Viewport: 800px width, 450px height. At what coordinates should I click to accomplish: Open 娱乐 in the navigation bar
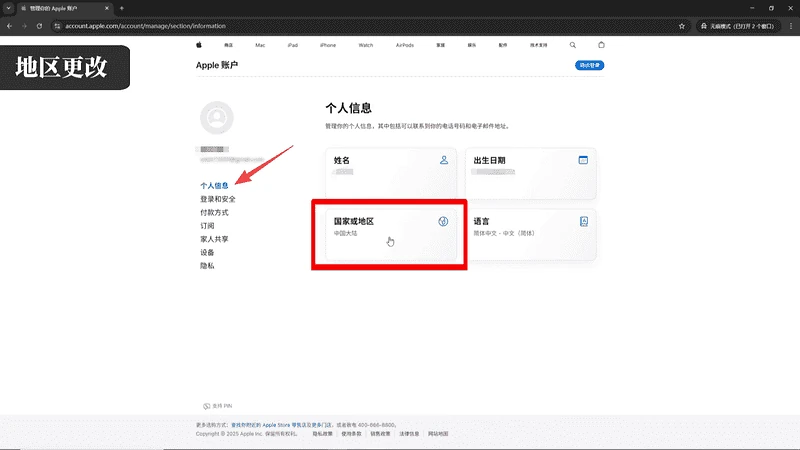[x=472, y=45]
